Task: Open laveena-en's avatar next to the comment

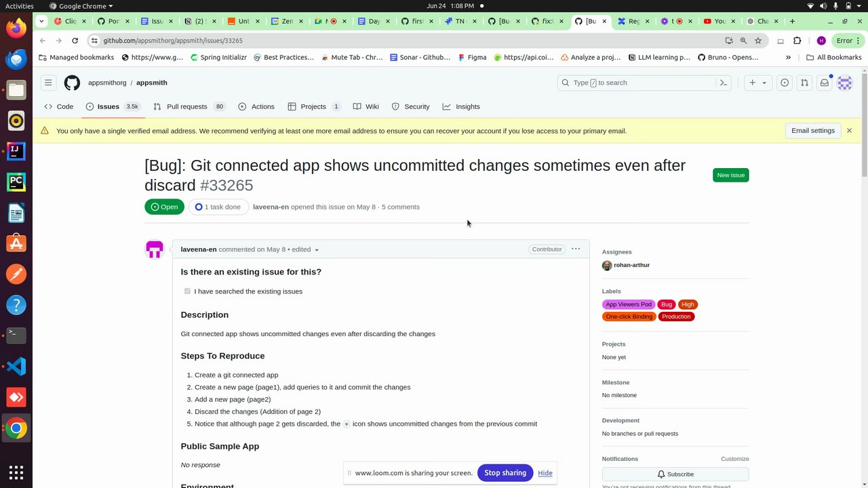Action: pos(155,249)
